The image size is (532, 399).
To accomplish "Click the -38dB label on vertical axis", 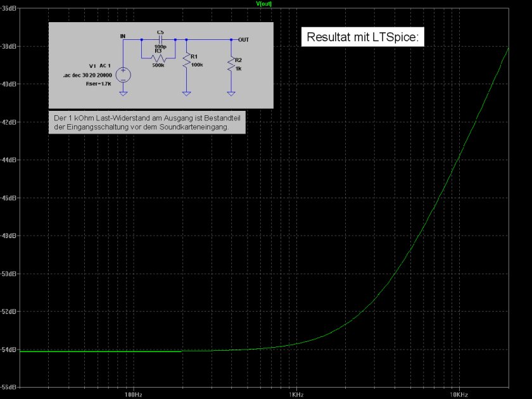I will [x=9, y=46].
